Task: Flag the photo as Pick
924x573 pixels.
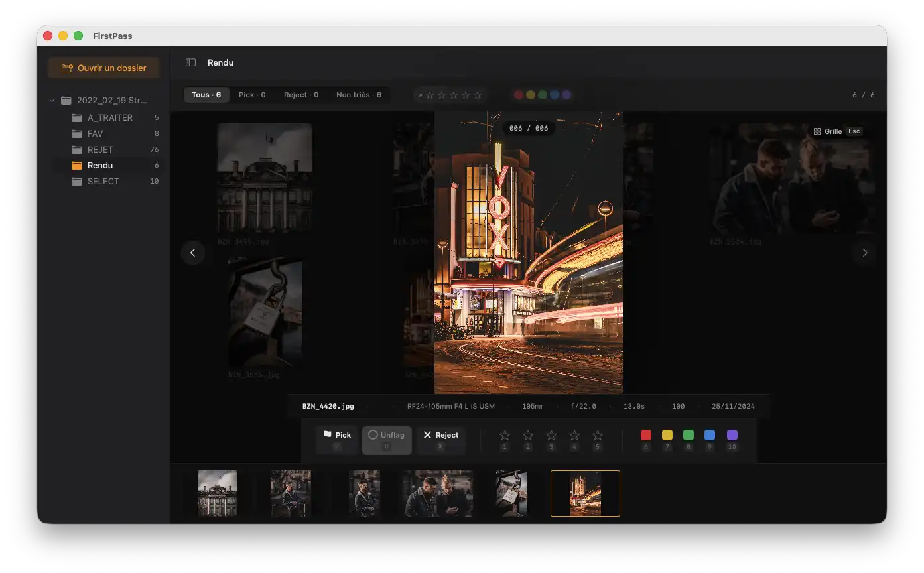Action: coord(337,440)
